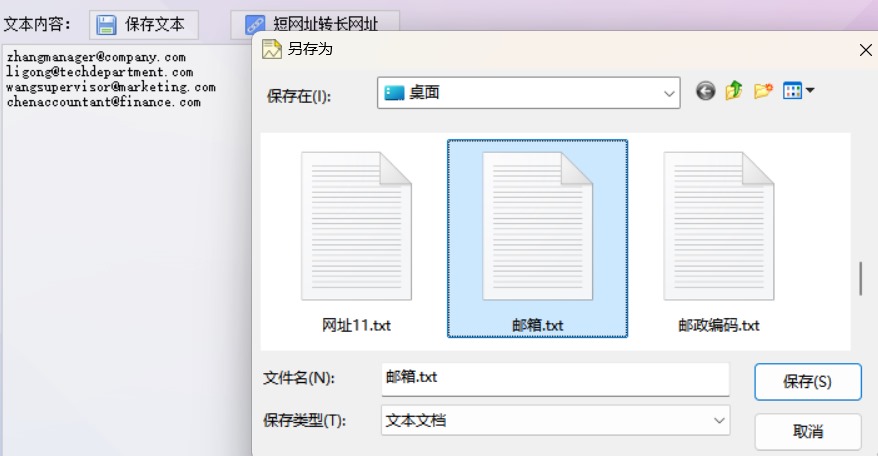Click the 网址11.txt file name label

[x=356, y=325]
